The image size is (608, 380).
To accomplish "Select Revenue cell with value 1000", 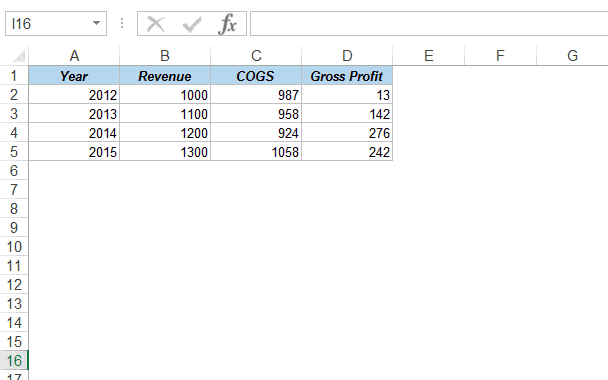I will (165, 95).
